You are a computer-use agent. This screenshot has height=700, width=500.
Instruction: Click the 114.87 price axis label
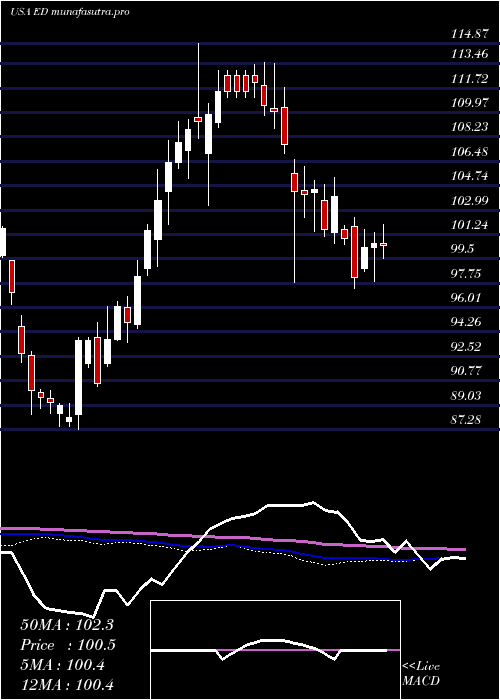click(469, 34)
